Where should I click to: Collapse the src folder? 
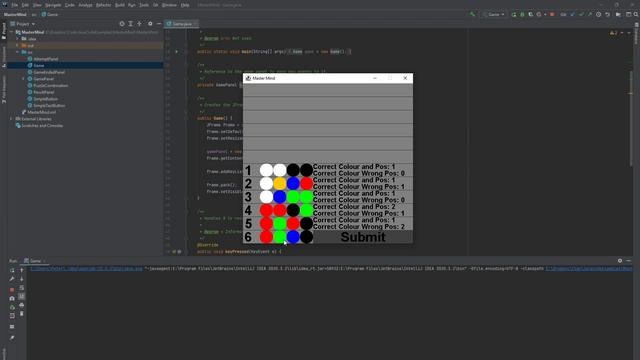(x=18, y=52)
